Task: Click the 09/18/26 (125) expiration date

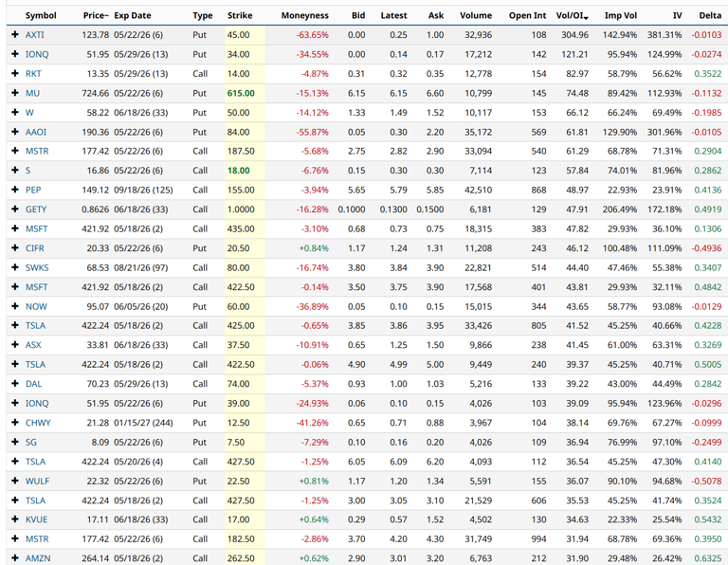Action: coord(143,190)
